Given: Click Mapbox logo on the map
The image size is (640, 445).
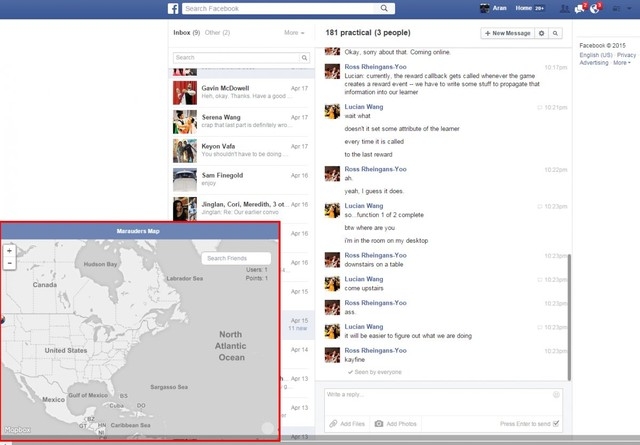Looking at the screenshot, I should click(18, 430).
